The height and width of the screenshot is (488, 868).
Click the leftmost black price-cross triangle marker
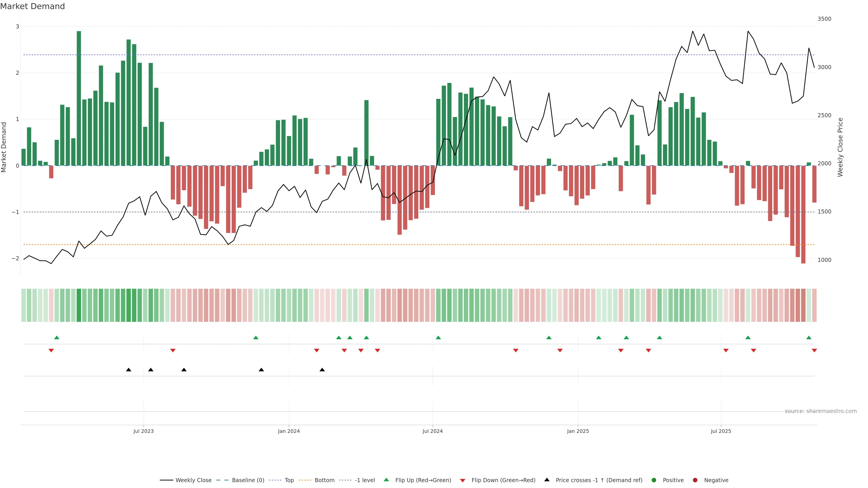128,369
